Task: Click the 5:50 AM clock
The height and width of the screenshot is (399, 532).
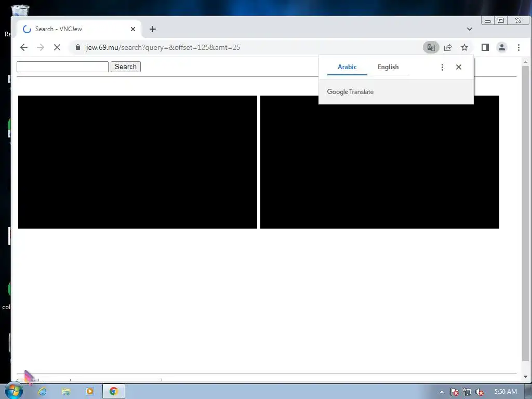Action: click(x=506, y=392)
